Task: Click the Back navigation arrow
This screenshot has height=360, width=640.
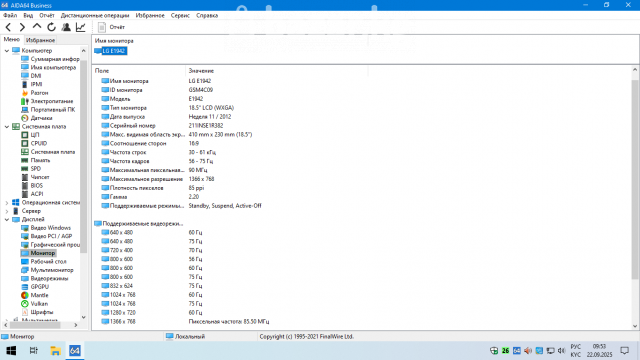Action: coord(8,27)
